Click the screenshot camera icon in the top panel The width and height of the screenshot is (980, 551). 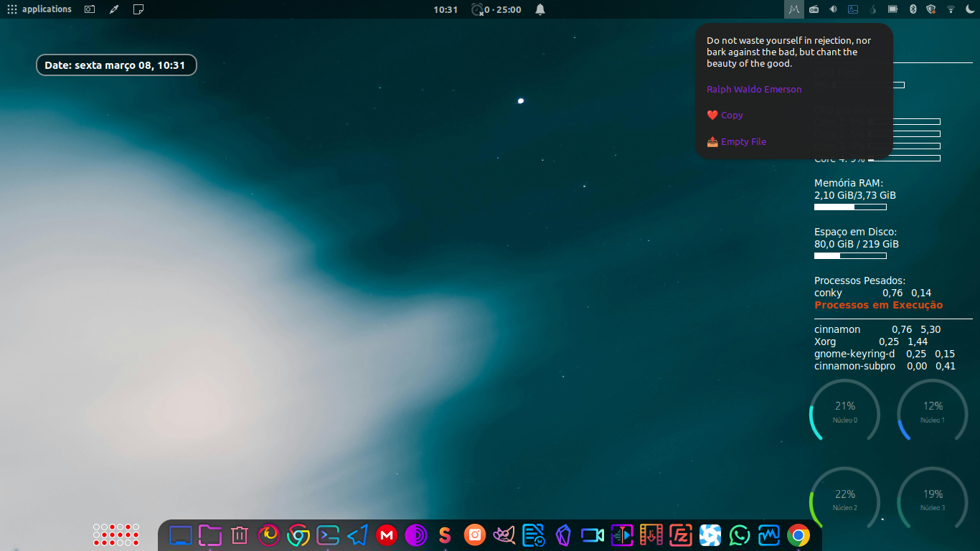pos(90,9)
